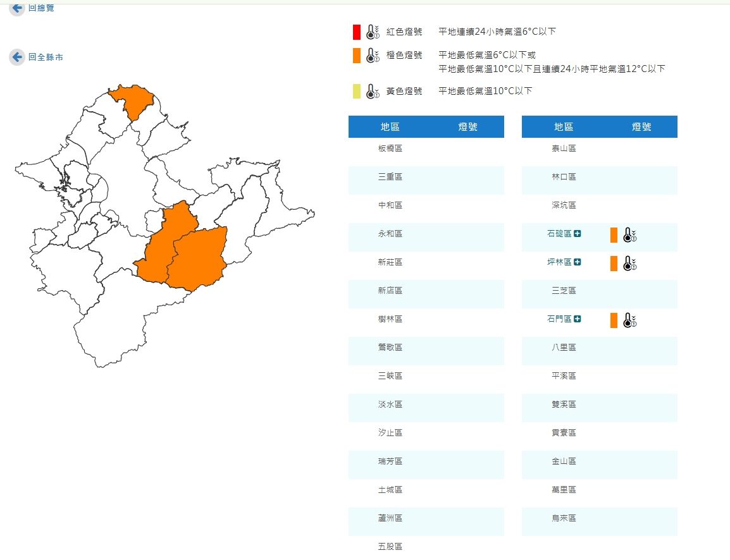Click the 坪林區 district link
Viewport: 730px width, 560px height.
[559, 262]
